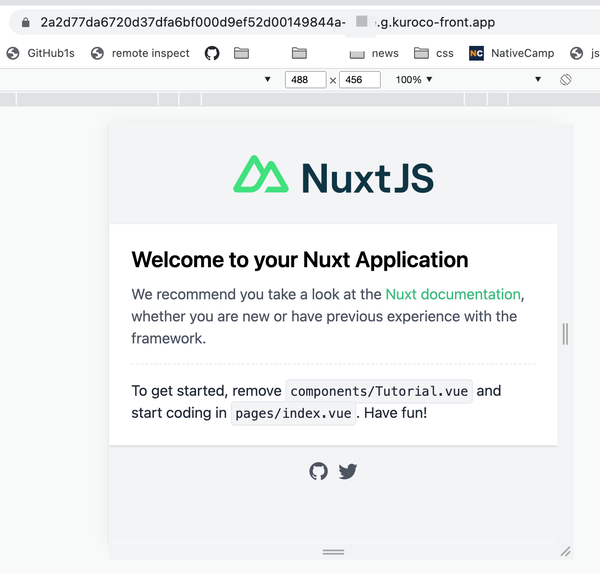Click the Twitter icon in page footer
600x573 pixels.
(x=348, y=471)
